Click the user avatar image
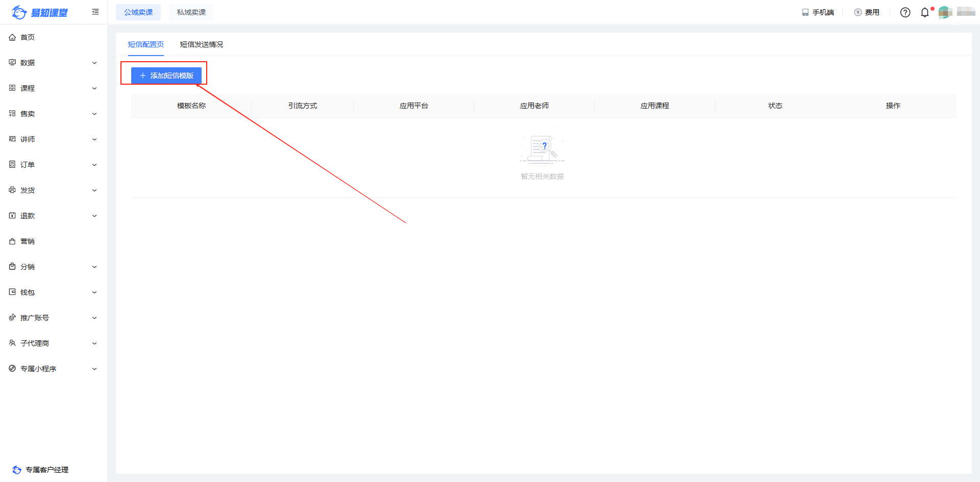The image size is (980, 482). pyautogui.click(x=945, y=12)
